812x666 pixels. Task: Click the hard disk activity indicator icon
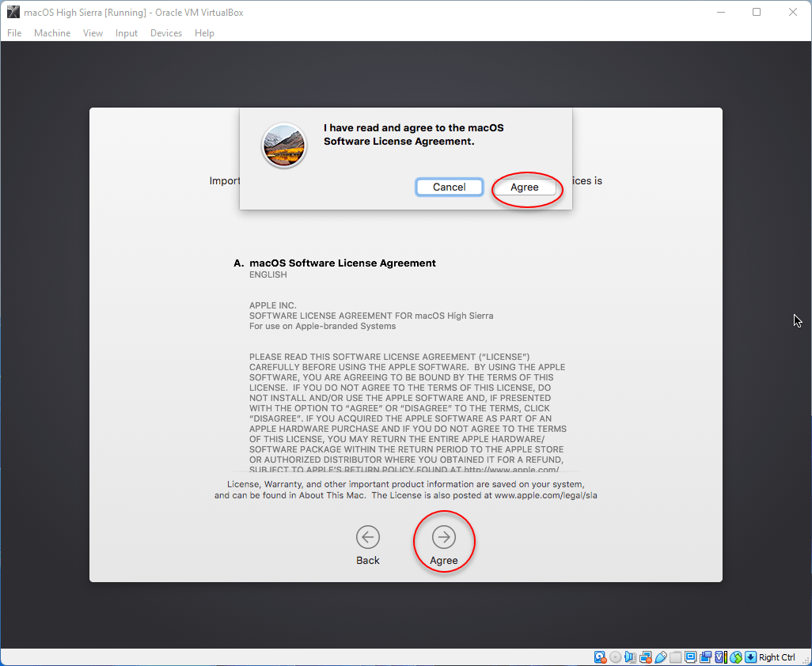tap(600, 657)
